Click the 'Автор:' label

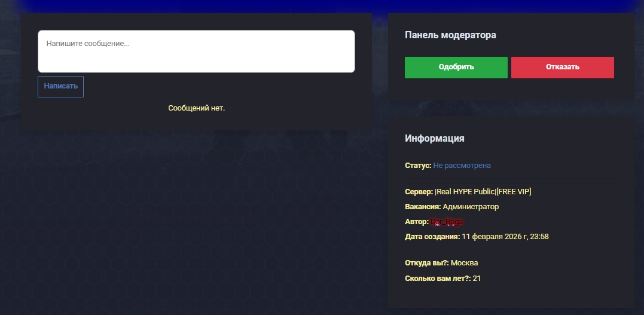[417, 222]
